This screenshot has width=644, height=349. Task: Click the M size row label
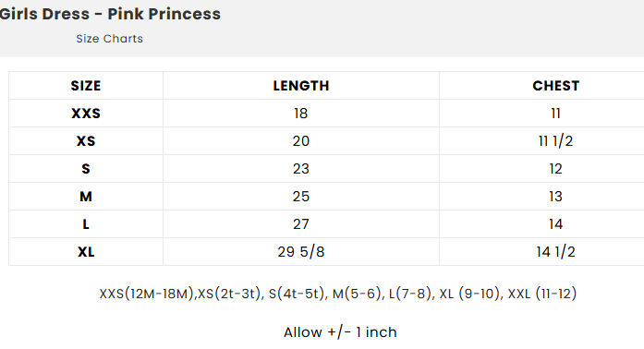point(86,197)
